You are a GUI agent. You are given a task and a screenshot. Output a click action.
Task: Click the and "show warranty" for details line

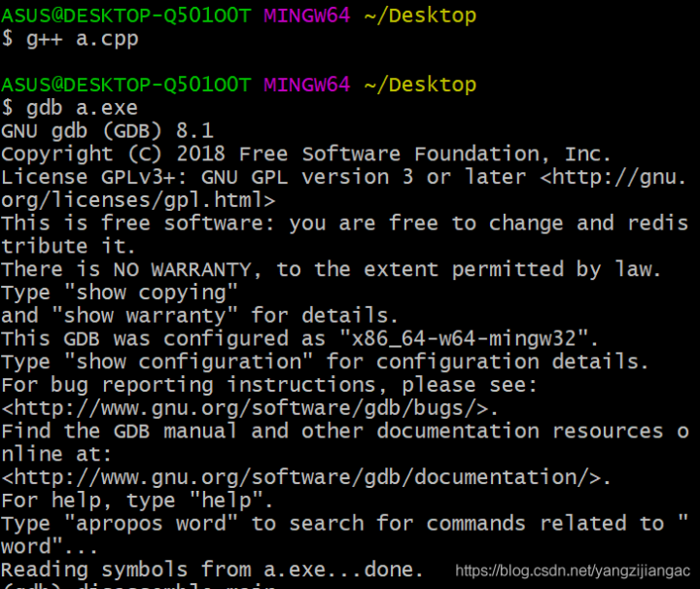(x=199, y=316)
